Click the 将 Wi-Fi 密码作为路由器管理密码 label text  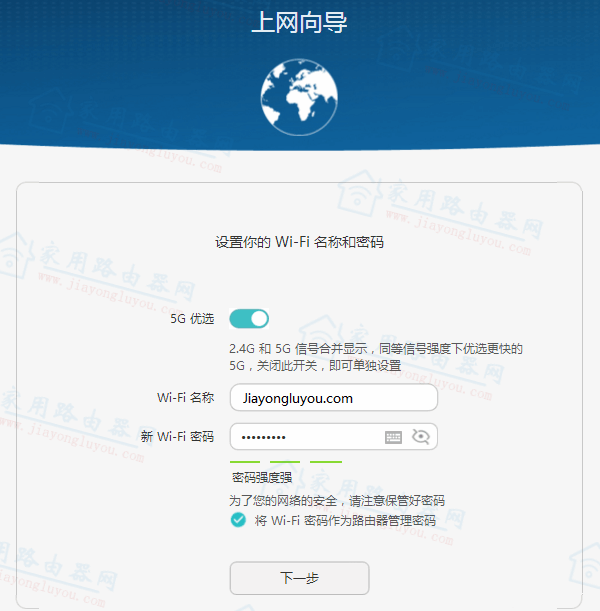click(x=345, y=520)
